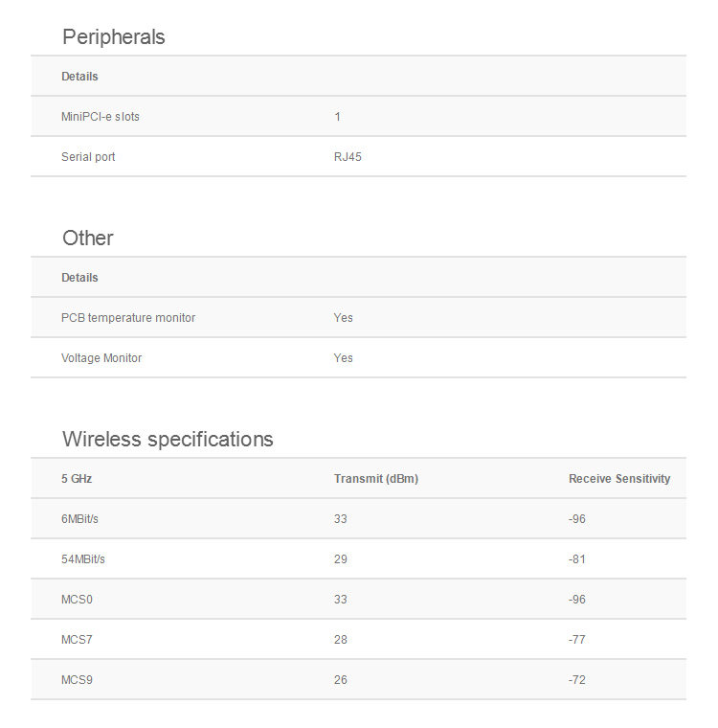Click the MiniPCI-e slots value 1
Image resolution: width=718 pixels, height=728 pixels.
337,117
